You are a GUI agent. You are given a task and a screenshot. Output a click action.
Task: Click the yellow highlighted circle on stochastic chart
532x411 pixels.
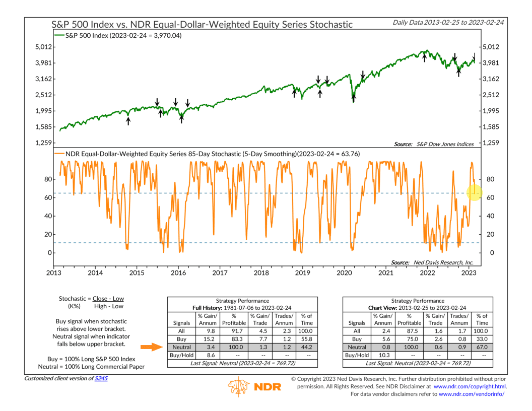pyautogui.click(x=475, y=192)
